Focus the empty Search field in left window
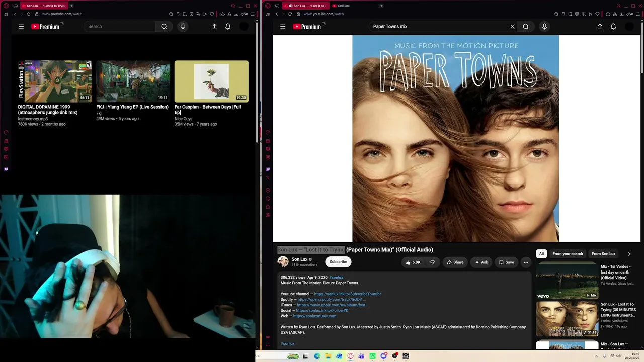The height and width of the screenshot is (362, 644). (120, 27)
